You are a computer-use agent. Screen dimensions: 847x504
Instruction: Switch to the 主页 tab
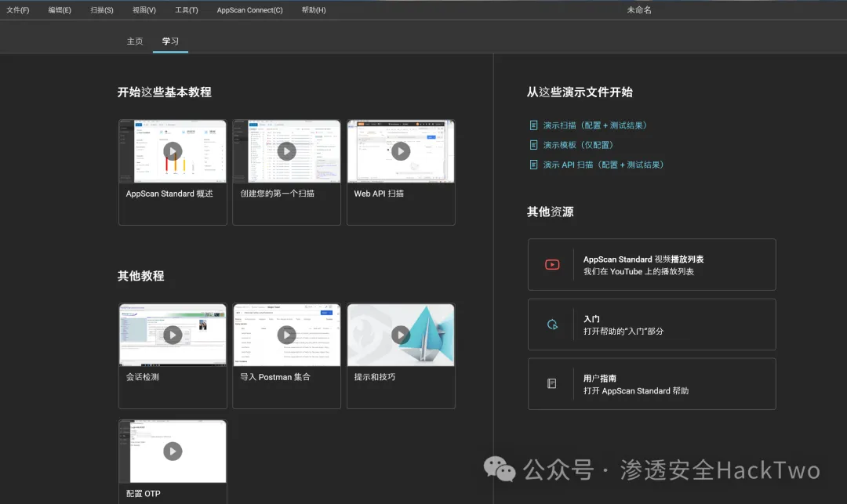point(135,41)
